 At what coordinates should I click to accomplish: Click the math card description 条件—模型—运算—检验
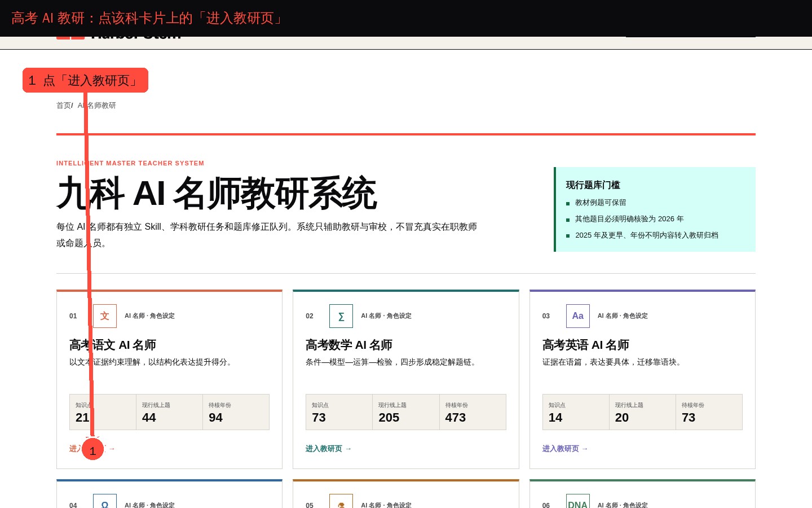point(392,362)
